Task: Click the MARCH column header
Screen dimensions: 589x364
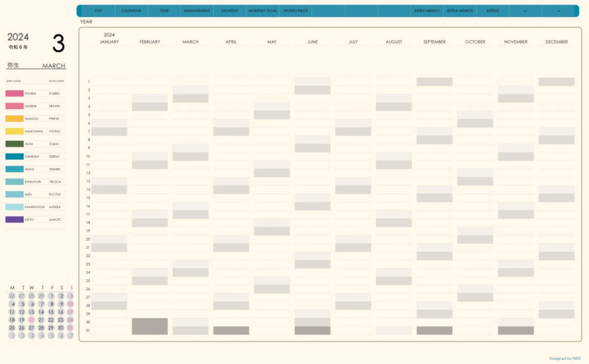Action: 191,42
